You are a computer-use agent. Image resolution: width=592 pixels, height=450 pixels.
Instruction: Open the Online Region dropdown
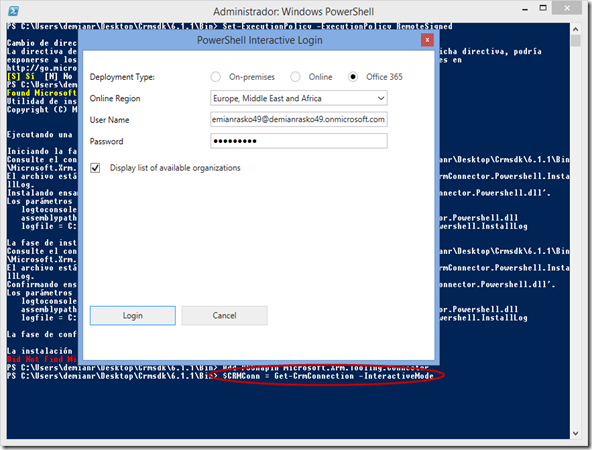coord(299,99)
